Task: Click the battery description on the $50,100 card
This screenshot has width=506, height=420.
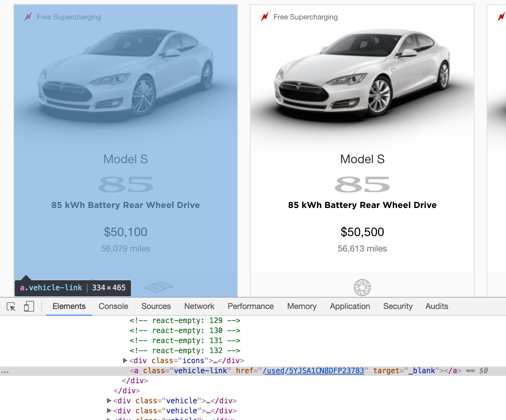Action: (x=126, y=205)
